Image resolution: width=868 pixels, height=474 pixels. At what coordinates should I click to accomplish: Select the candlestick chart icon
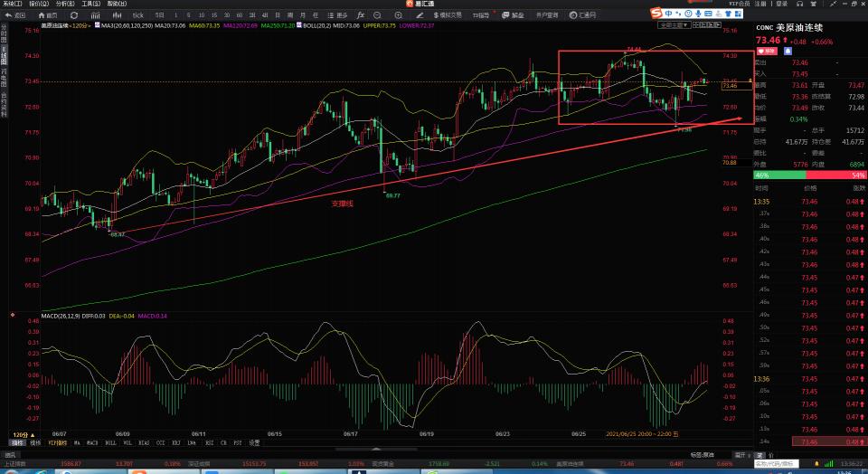pos(117,15)
